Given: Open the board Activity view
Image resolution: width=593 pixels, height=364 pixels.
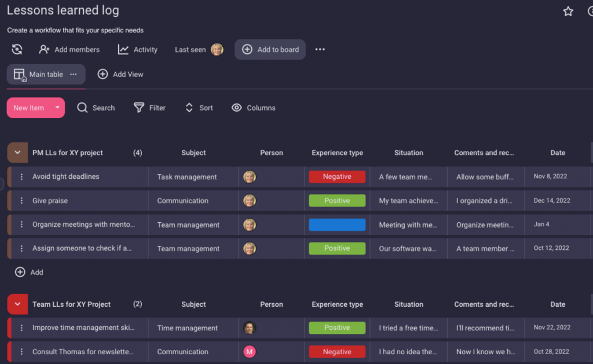Looking at the screenshot, I should [x=138, y=50].
